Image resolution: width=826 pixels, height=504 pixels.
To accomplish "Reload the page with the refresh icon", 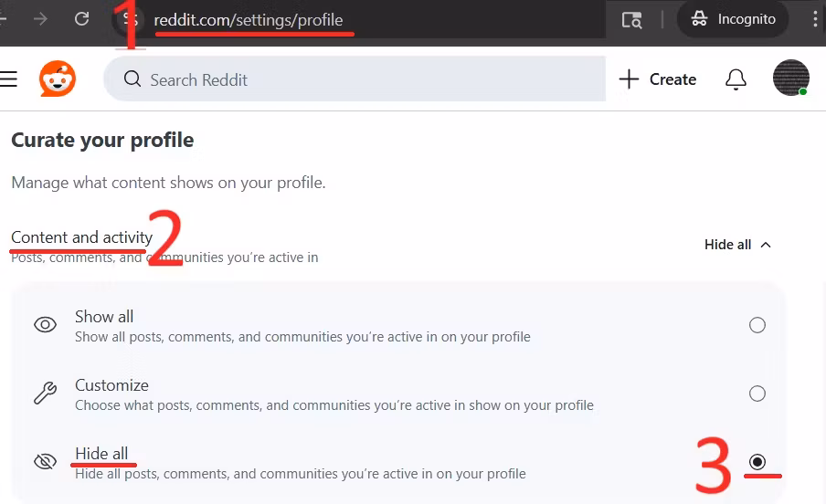I will point(81,19).
